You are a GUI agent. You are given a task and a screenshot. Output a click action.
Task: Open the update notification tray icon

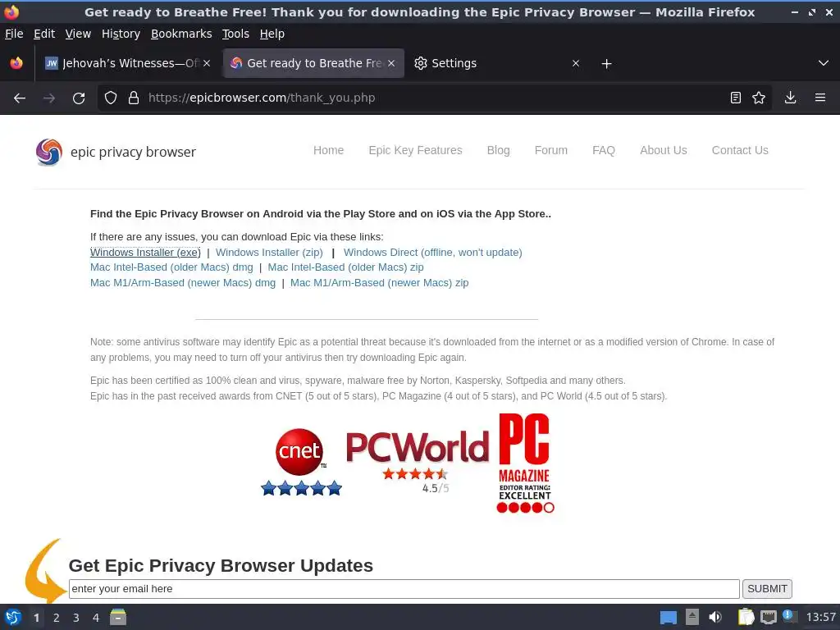click(x=789, y=616)
